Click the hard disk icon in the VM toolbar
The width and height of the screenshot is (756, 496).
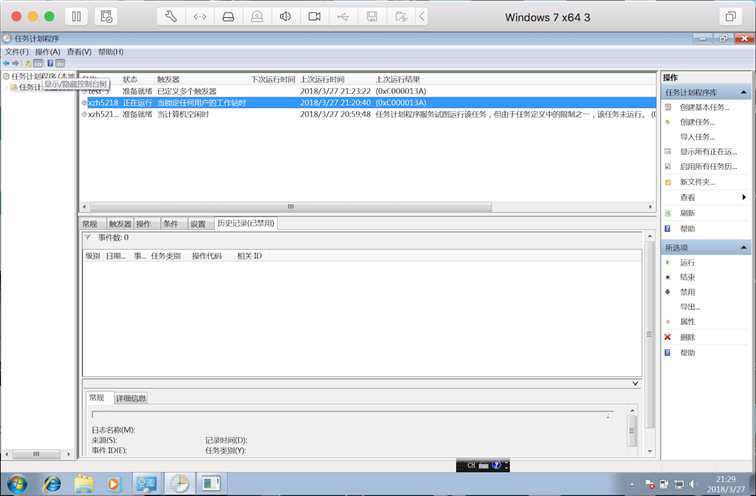point(228,17)
